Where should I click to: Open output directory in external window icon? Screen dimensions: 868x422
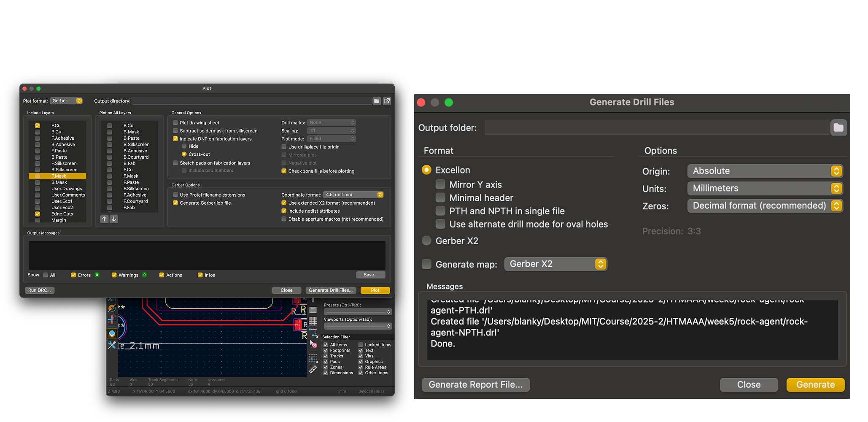tap(387, 101)
